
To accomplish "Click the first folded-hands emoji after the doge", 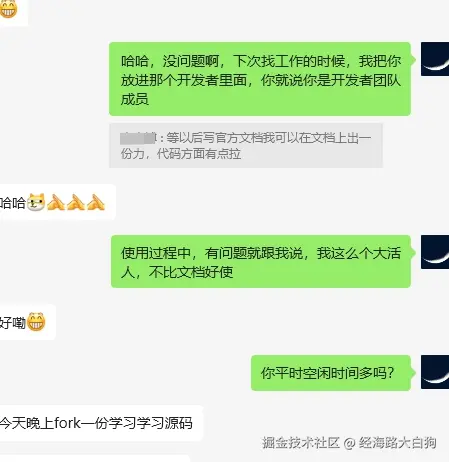I will [x=56, y=202].
